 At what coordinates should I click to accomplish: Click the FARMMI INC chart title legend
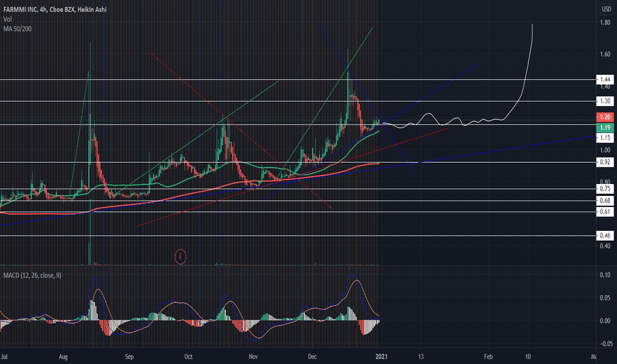click(55, 9)
